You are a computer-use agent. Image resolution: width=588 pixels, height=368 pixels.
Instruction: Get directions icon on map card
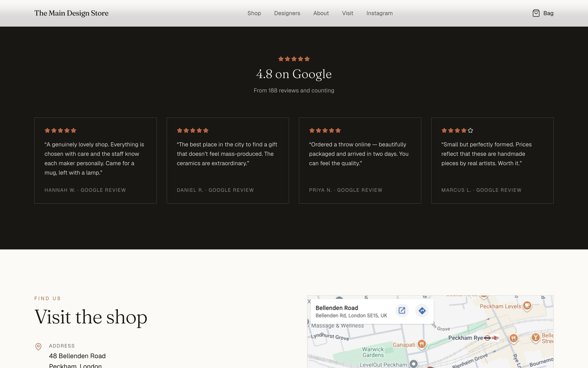click(422, 311)
